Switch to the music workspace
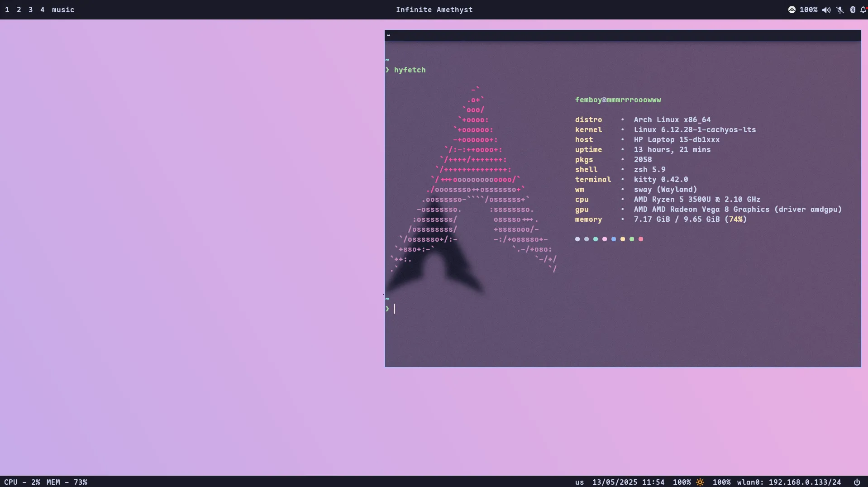Screen dimensions: 868x487 point(63,10)
